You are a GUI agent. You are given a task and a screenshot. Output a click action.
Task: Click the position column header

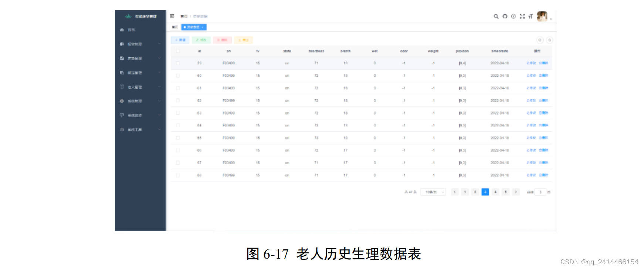point(462,51)
